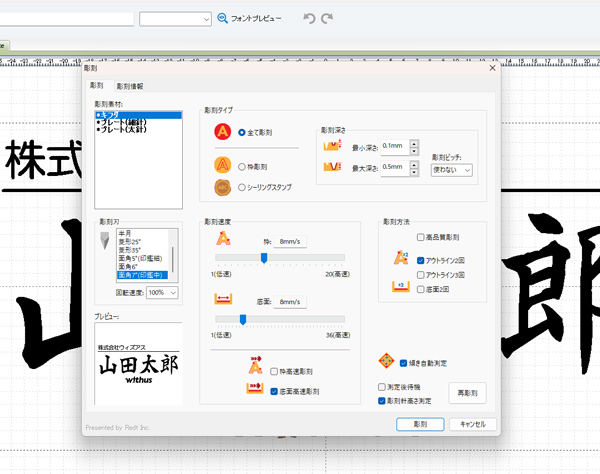Click the キャンセル button

point(473,424)
